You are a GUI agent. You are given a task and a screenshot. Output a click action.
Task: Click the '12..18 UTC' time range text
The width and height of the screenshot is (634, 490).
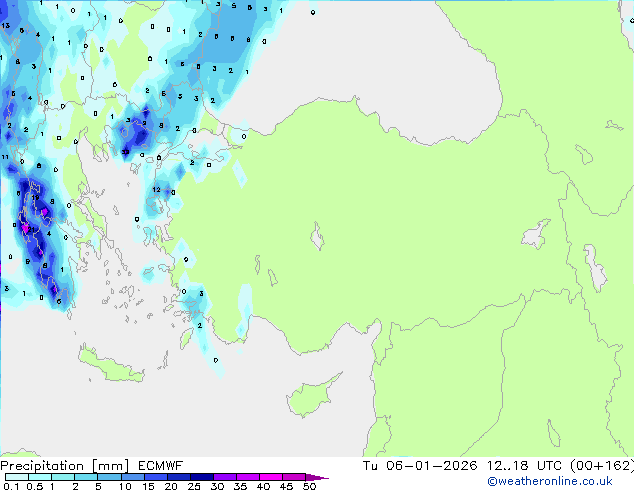pyautogui.click(x=524, y=466)
